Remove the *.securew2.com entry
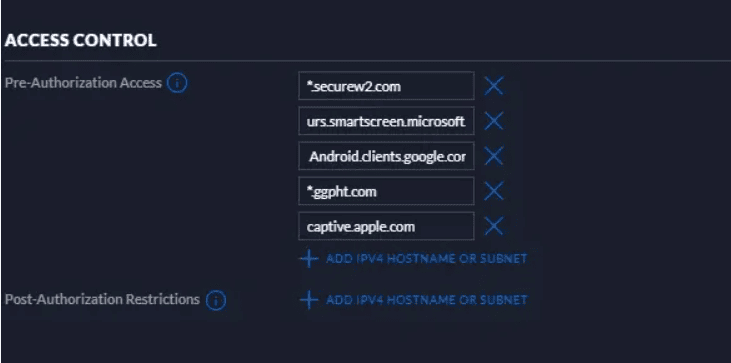 click(x=494, y=86)
